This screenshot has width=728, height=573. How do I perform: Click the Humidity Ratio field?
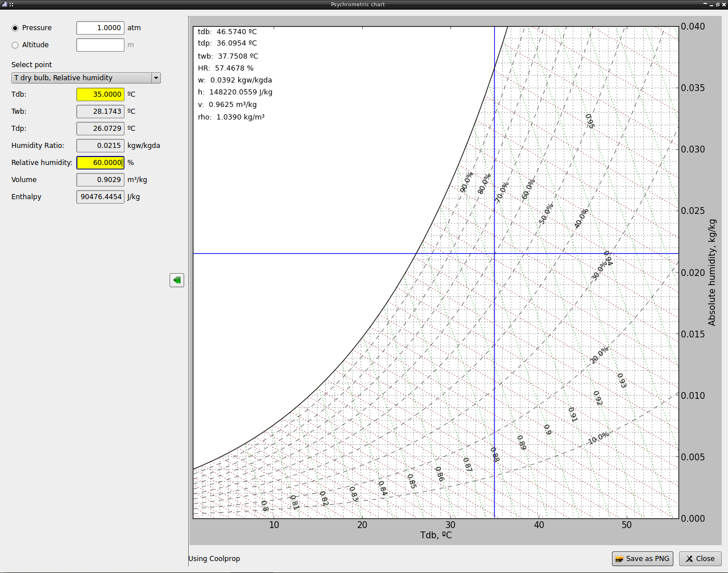(x=100, y=146)
